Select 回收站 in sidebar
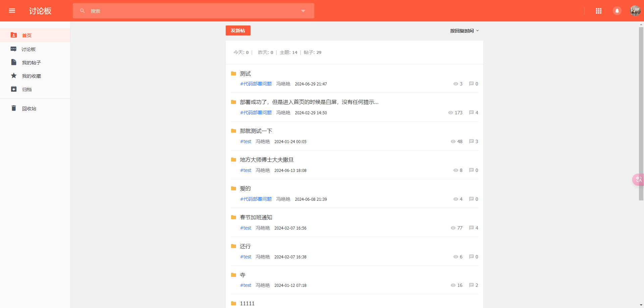The image size is (644, 308). click(35, 108)
